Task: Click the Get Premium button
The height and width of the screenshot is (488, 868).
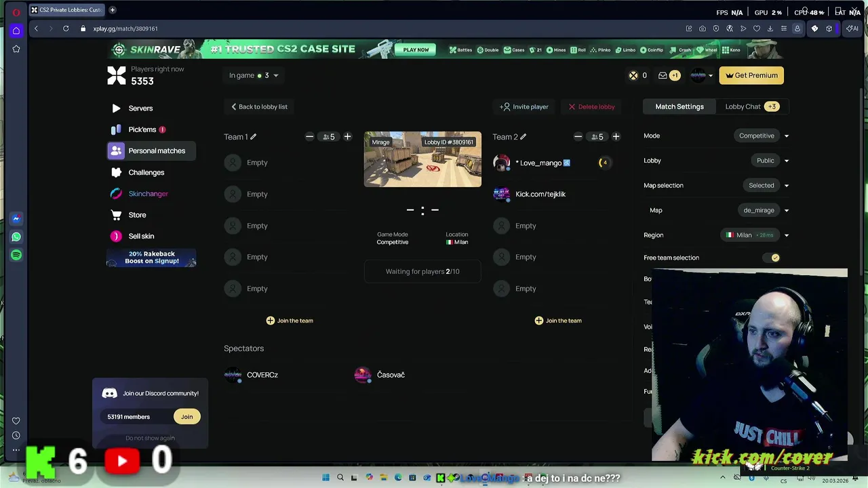Action: [751, 75]
